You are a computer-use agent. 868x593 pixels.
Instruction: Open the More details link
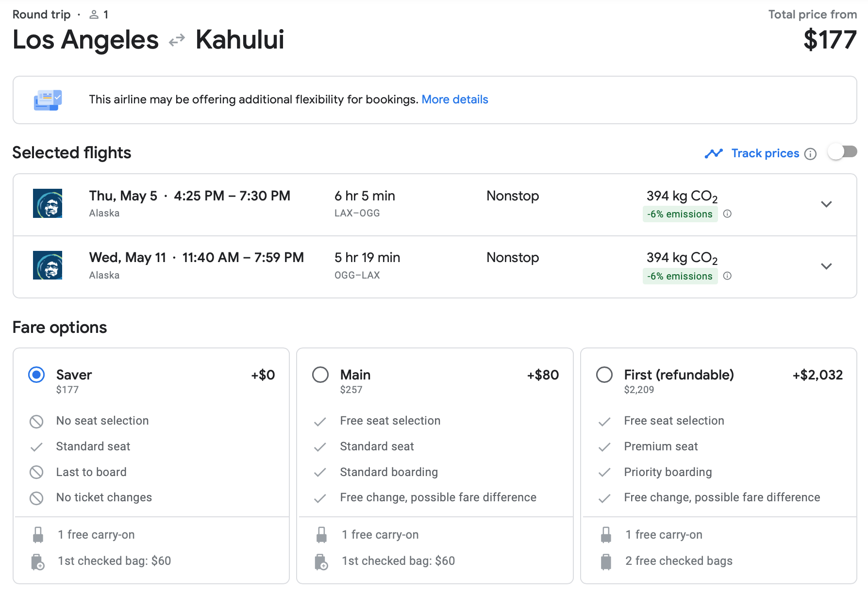click(x=454, y=99)
